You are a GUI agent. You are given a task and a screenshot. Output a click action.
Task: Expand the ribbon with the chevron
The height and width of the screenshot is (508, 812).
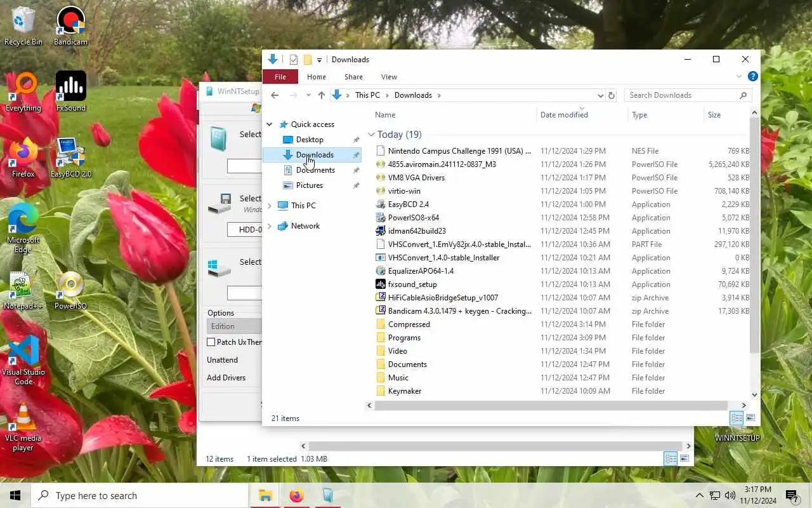tap(738, 77)
